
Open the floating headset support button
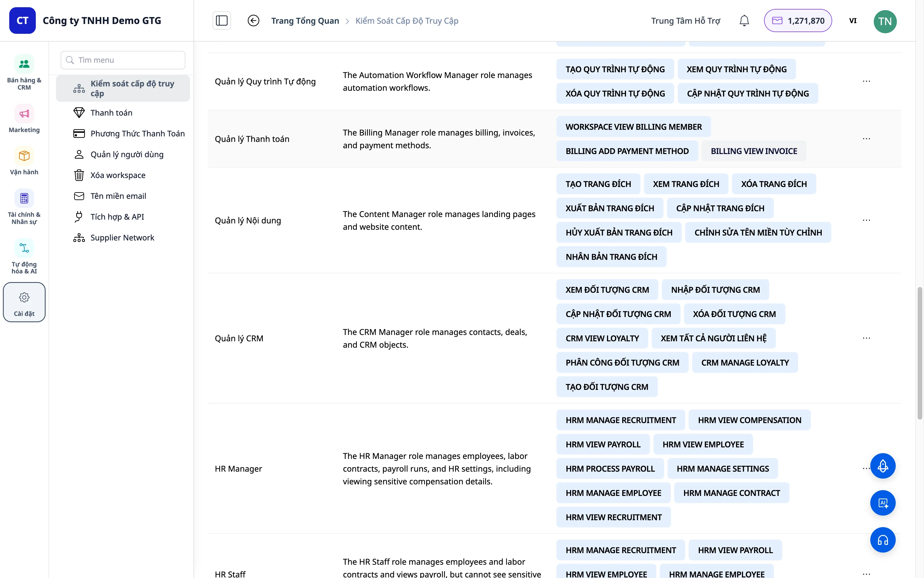(x=883, y=540)
